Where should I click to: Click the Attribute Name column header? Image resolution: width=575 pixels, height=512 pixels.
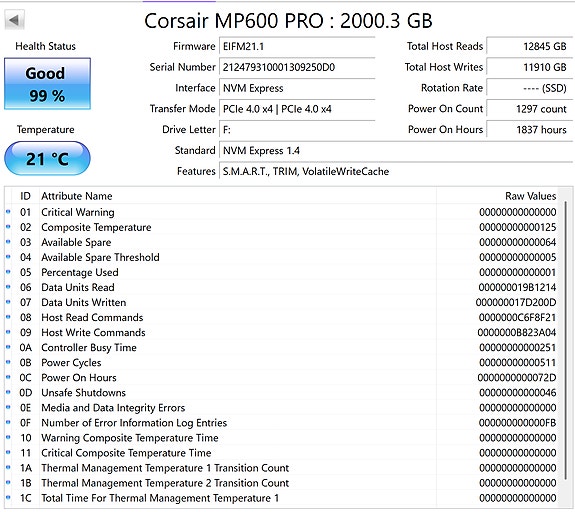click(x=238, y=196)
